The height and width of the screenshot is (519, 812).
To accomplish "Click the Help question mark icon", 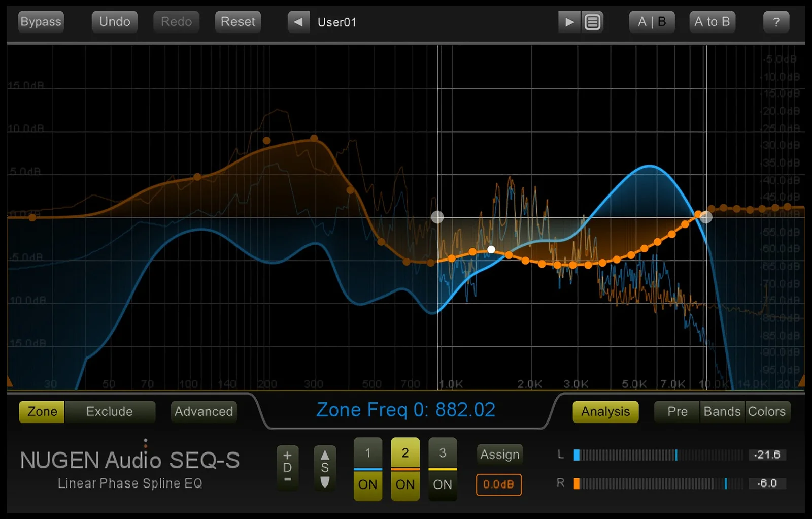I will pyautogui.click(x=775, y=22).
